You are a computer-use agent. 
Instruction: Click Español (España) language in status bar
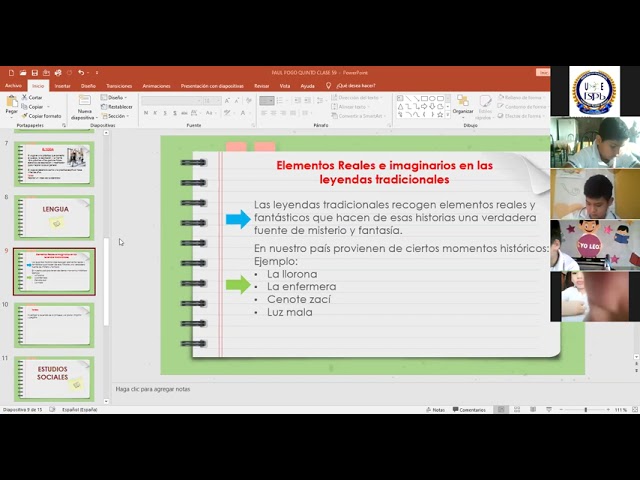click(x=80, y=410)
